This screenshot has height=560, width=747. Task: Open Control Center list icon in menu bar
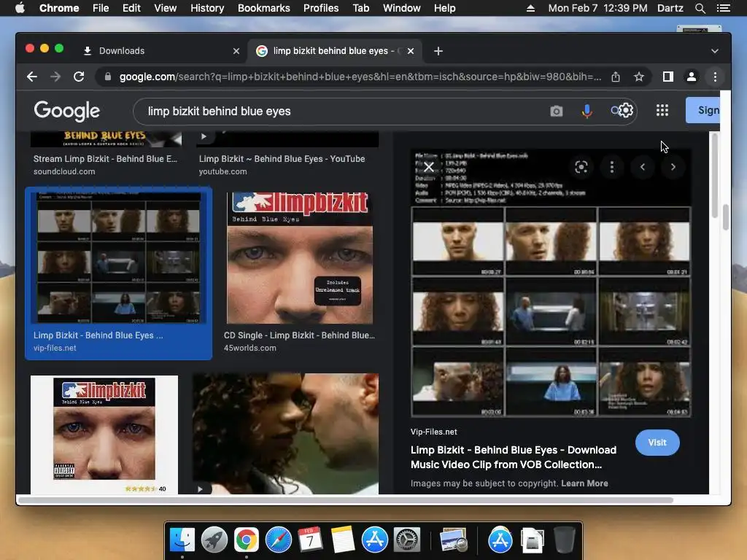point(723,8)
